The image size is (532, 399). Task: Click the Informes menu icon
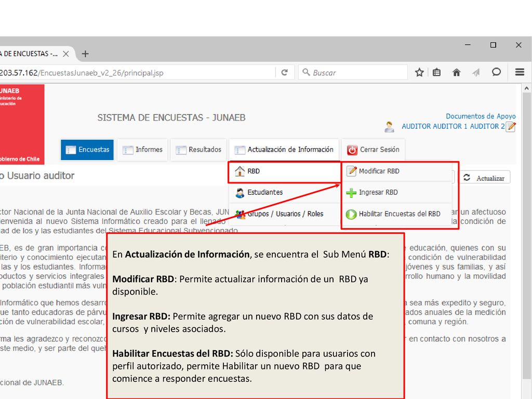pos(128,150)
